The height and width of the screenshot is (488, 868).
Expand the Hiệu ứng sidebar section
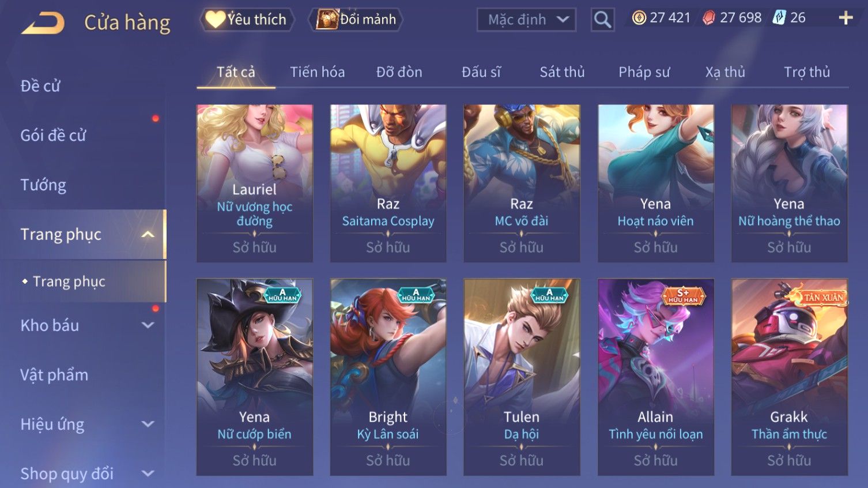tap(148, 424)
